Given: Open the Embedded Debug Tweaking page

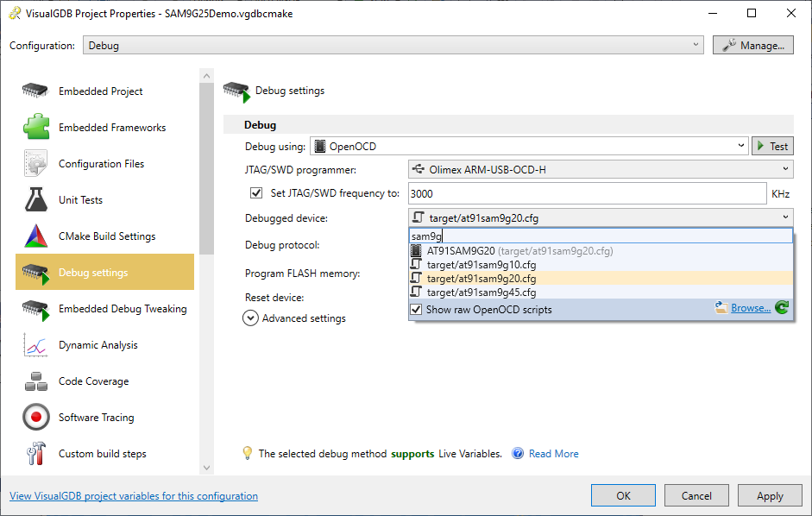Looking at the screenshot, I should tap(105, 308).
